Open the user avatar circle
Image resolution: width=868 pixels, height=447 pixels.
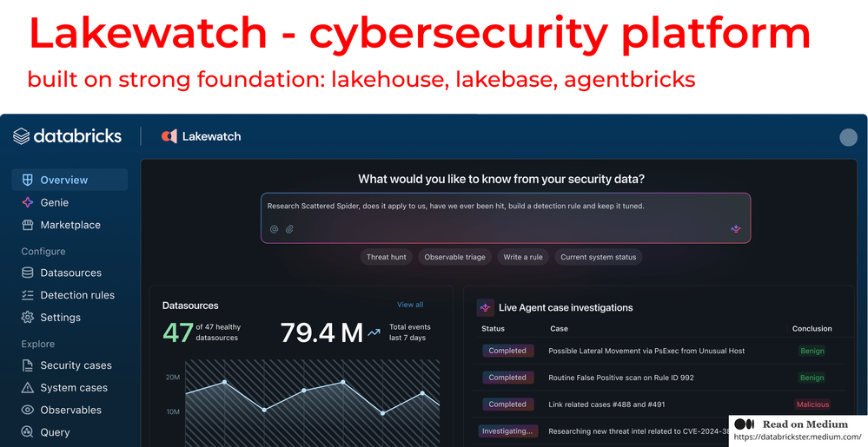(x=848, y=137)
